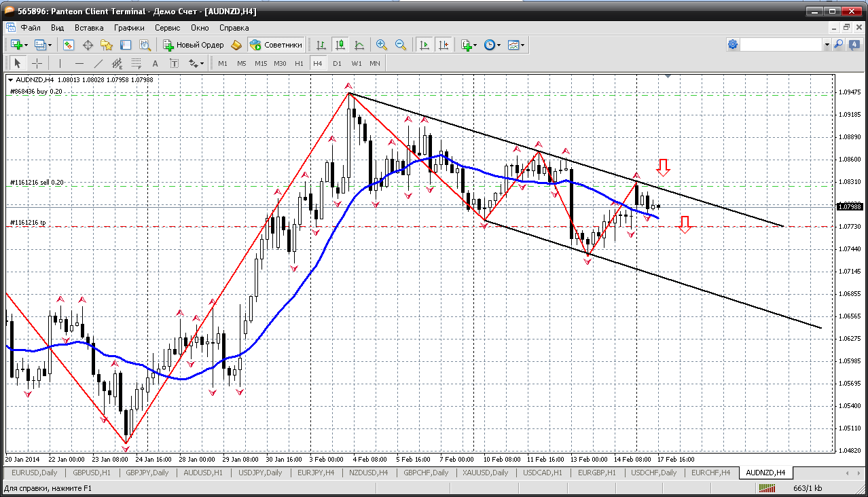Pick the equidistant channel tool
Screen dimensions: 868x497
[x=117, y=63]
